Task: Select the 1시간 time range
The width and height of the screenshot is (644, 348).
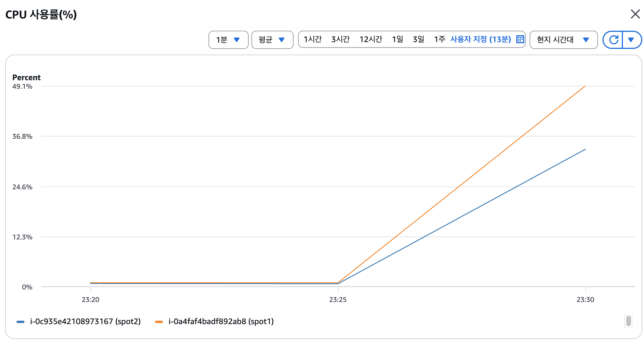Action: coord(313,39)
